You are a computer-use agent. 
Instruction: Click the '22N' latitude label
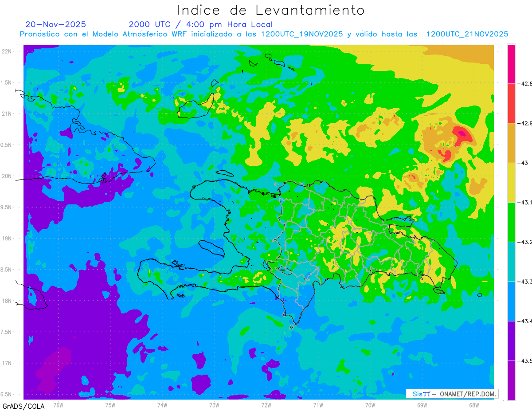[8, 51]
